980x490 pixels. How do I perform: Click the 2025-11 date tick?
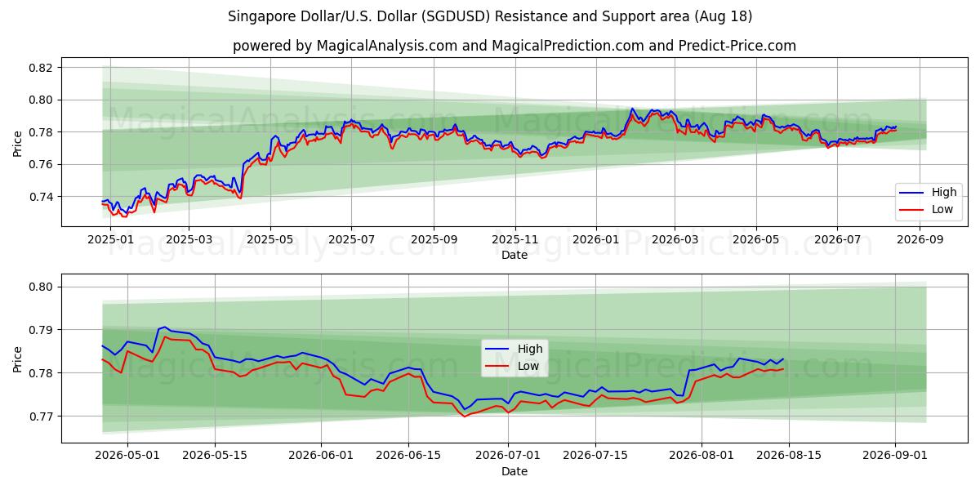[x=515, y=239]
